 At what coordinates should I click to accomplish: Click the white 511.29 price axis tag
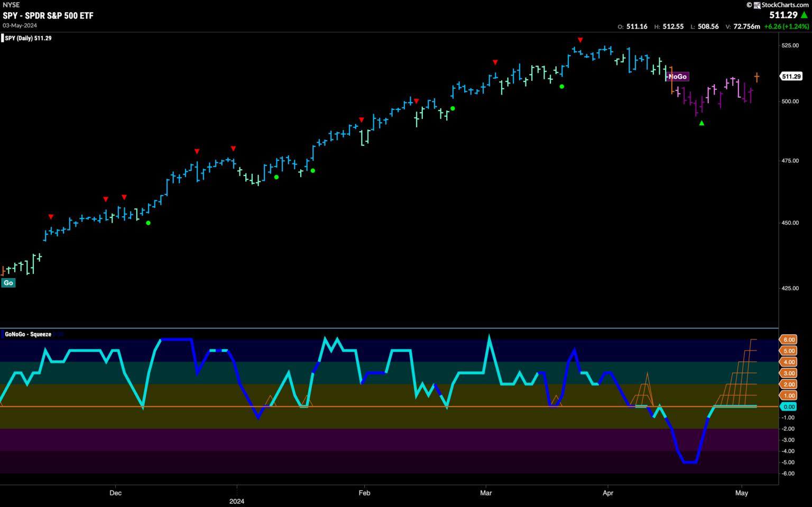pyautogui.click(x=791, y=77)
